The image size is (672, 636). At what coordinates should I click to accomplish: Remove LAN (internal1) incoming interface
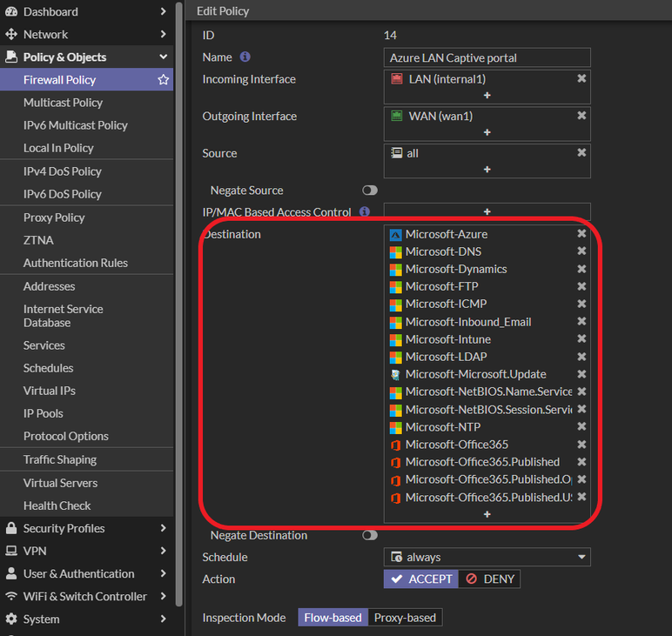tap(581, 78)
